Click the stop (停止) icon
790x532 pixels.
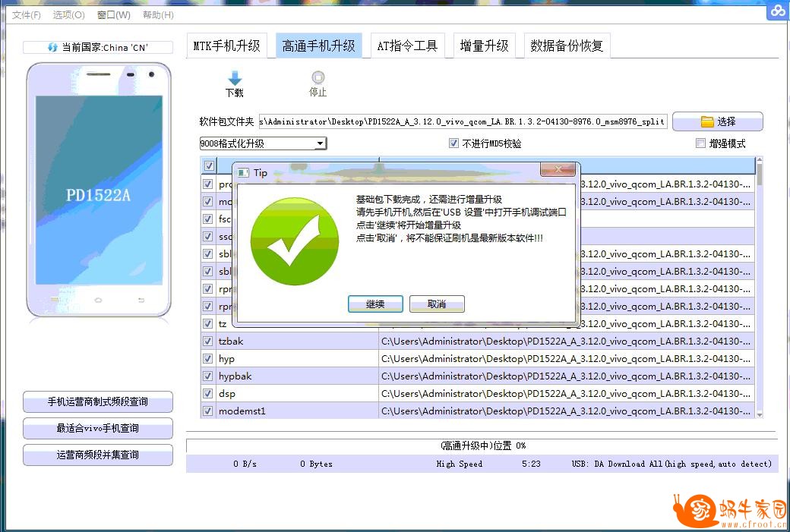[x=318, y=77]
